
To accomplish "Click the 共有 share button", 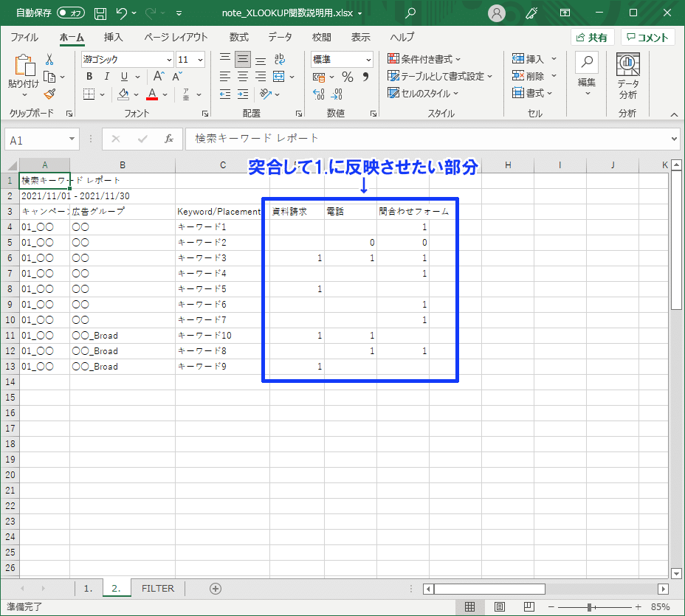I will tap(593, 38).
